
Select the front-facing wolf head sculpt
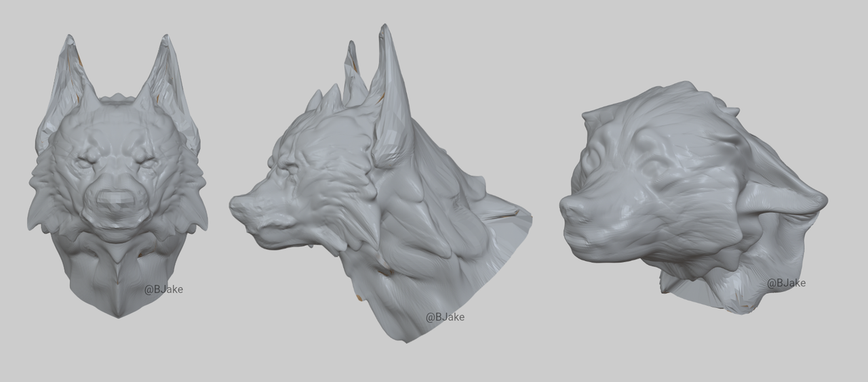[x=117, y=176]
